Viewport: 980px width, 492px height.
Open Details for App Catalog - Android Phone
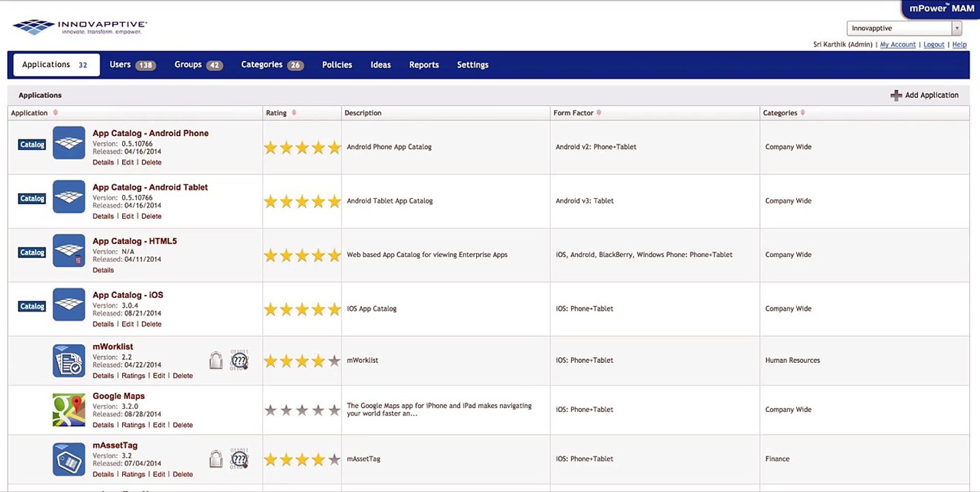pyautogui.click(x=103, y=163)
